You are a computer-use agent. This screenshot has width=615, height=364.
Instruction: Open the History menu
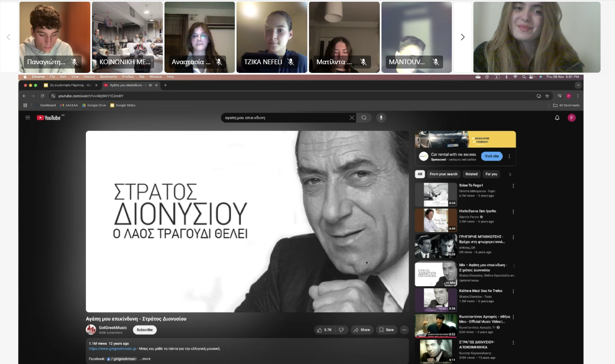tap(89, 77)
